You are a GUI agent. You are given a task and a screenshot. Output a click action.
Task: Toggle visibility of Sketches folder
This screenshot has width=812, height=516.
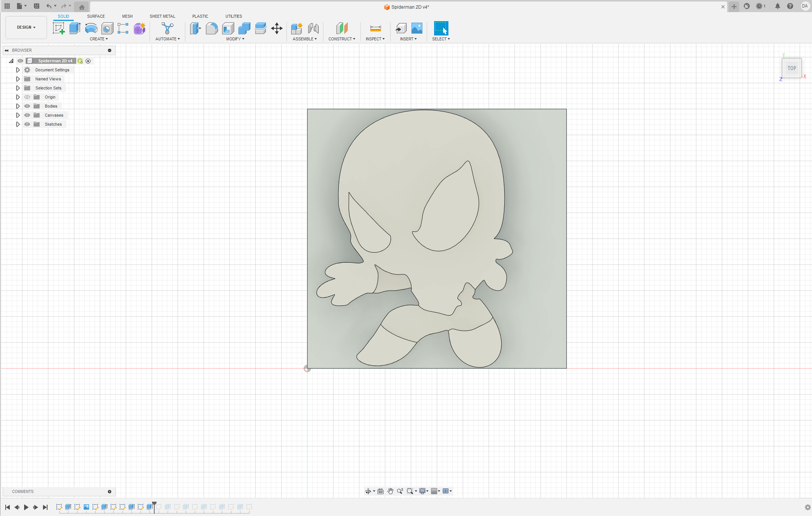(27, 124)
